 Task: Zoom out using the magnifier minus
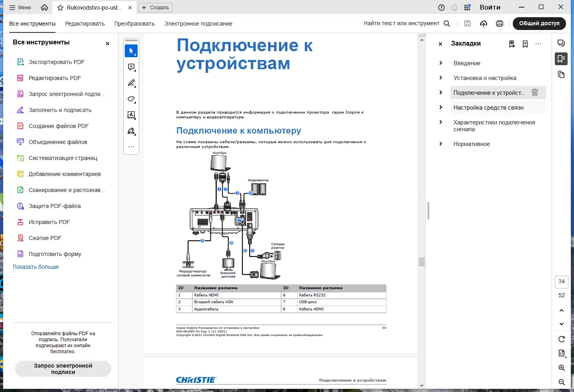point(562,382)
